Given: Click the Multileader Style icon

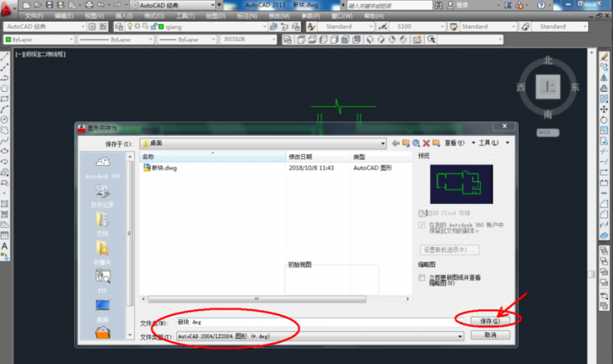Looking at the screenshot, I should click(525, 26).
